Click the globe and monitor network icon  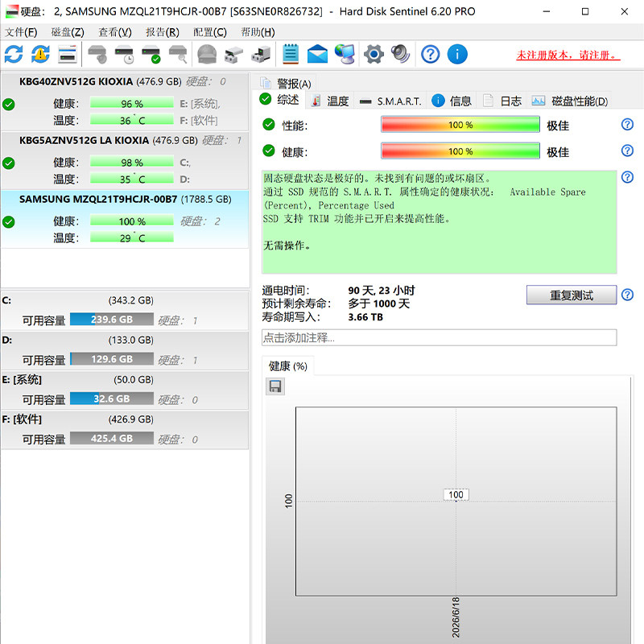tap(345, 54)
